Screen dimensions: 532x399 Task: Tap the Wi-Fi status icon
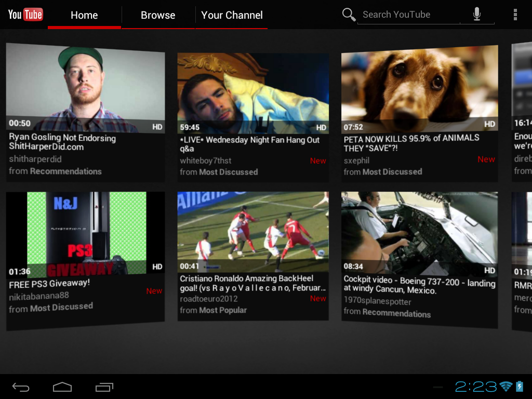(506, 386)
